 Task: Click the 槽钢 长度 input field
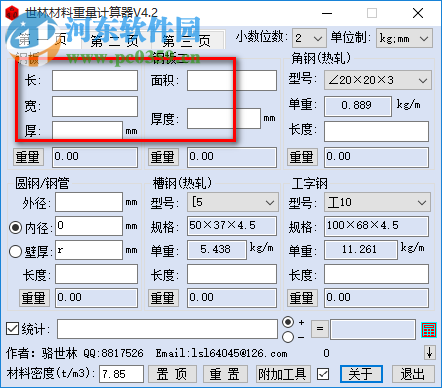232,274
